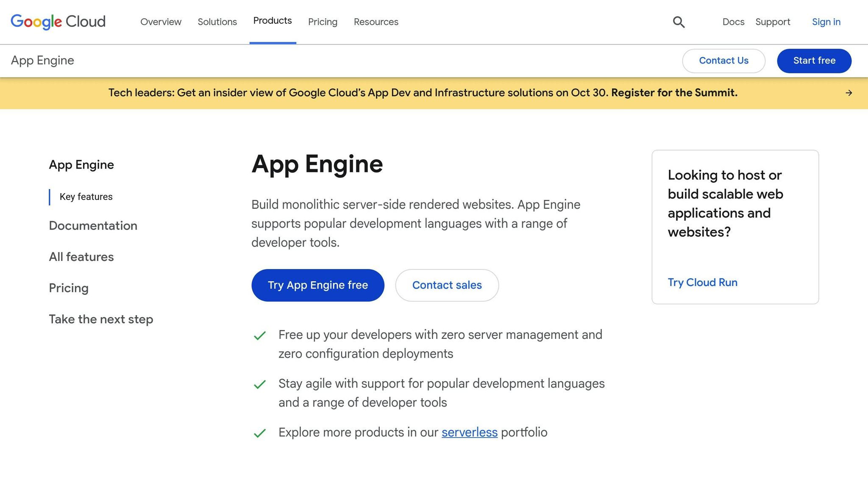This screenshot has height=488, width=868.
Task: Select App Engine in the sidebar
Action: (x=81, y=164)
